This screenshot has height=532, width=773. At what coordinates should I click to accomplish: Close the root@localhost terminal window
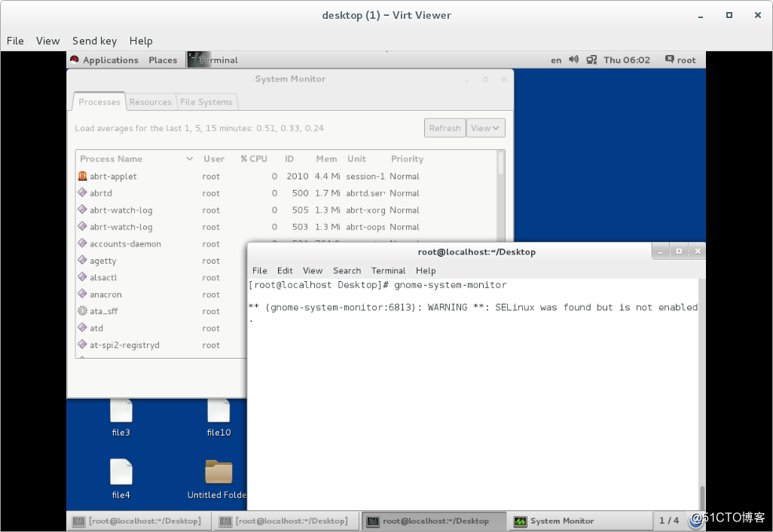pos(698,252)
